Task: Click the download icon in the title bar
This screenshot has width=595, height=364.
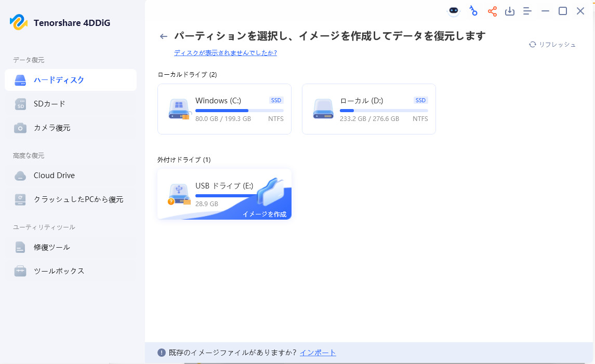Action: (x=510, y=10)
